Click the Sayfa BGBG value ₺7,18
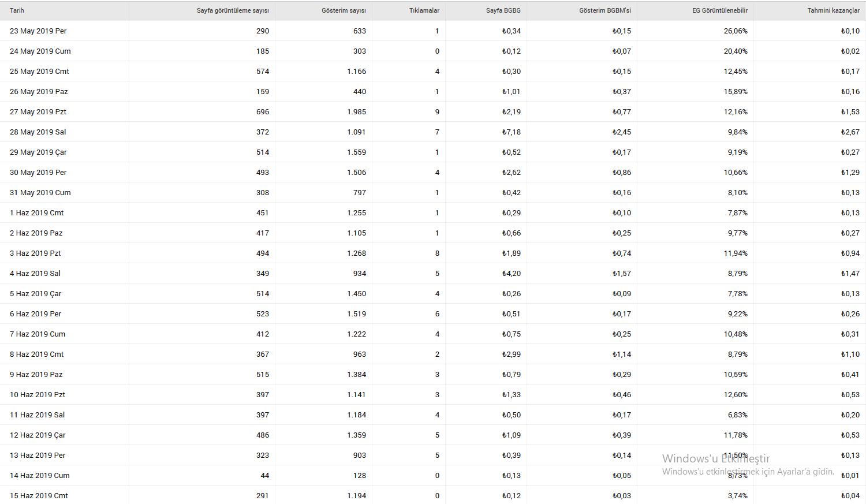The width and height of the screenshot is (866, 504). tap(512, 132)
